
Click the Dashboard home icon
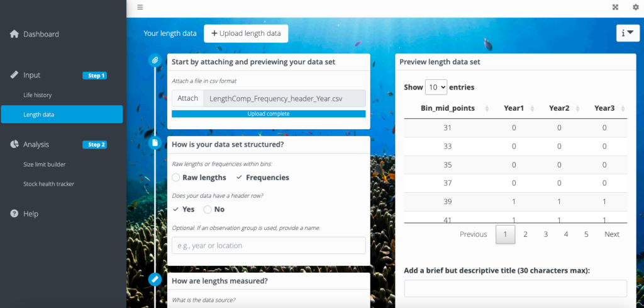click(x=14, y=34)
